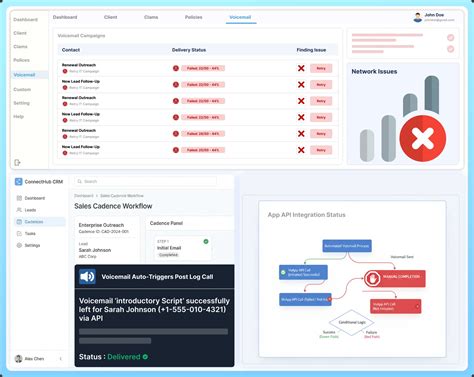Select the Automated Voicemail Process node
The image size is (474, 377).
click(347, 246)
